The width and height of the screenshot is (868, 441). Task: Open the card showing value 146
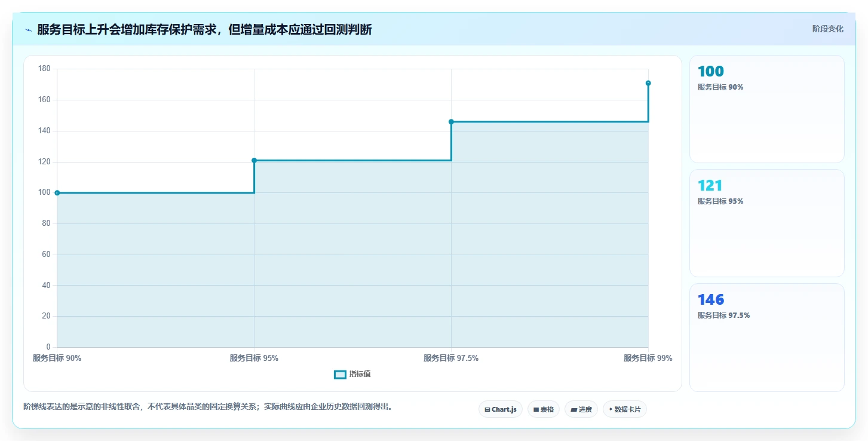(767, 338)
